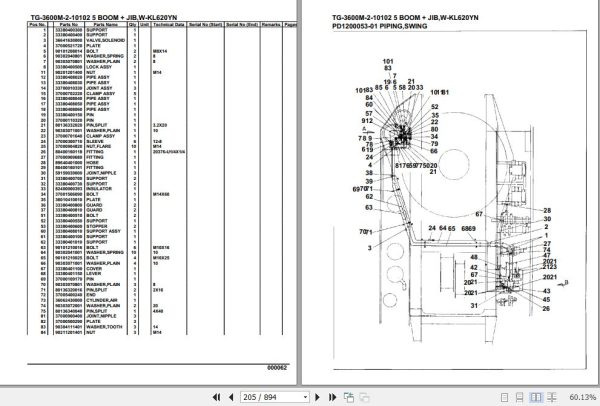Screen dimensions: 600x406
Task: Click callout 30 in the diagram
Action: tap(547, 219)
